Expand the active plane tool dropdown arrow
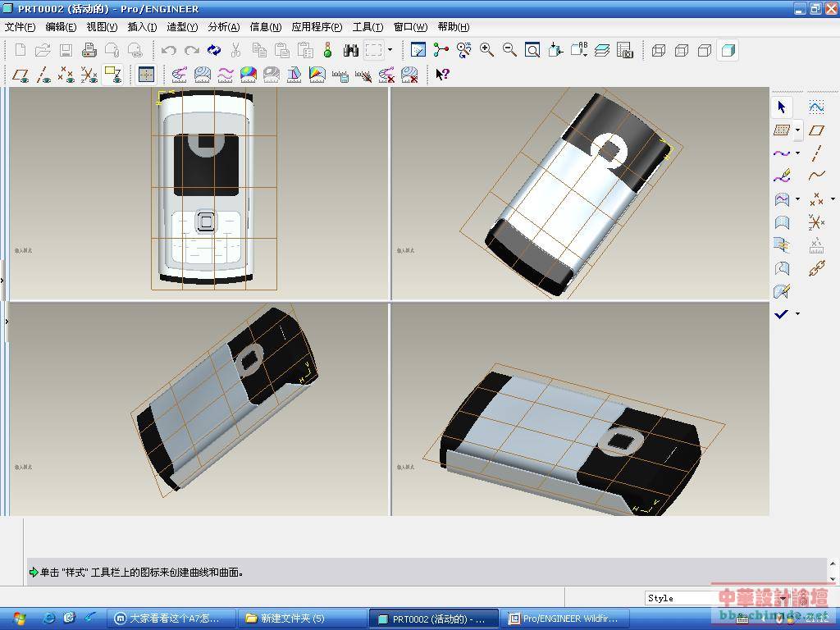Viewport: 840px width, 630px height. [797, 130]
